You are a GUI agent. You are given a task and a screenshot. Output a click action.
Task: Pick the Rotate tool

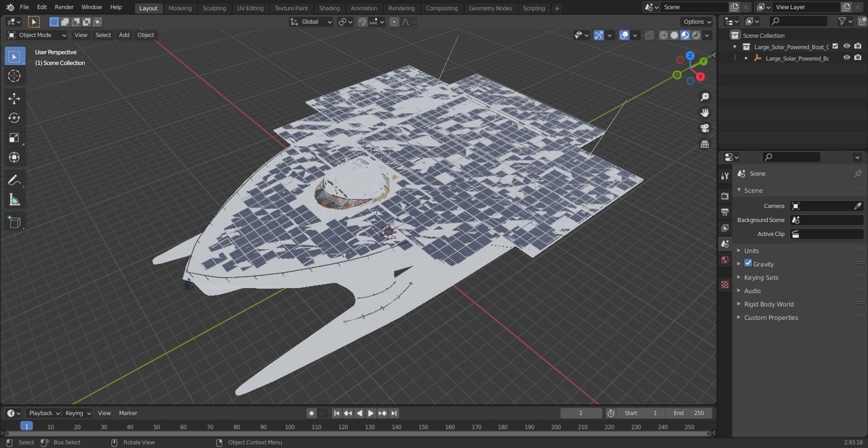(14, 118)
